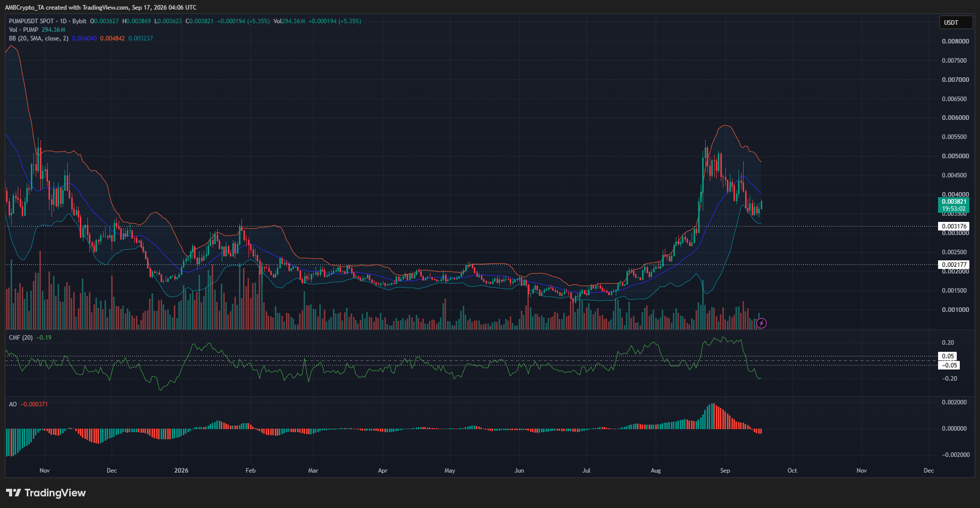Click the 2026 label on time axis
The image size is (980, 508).
[181, 471]
